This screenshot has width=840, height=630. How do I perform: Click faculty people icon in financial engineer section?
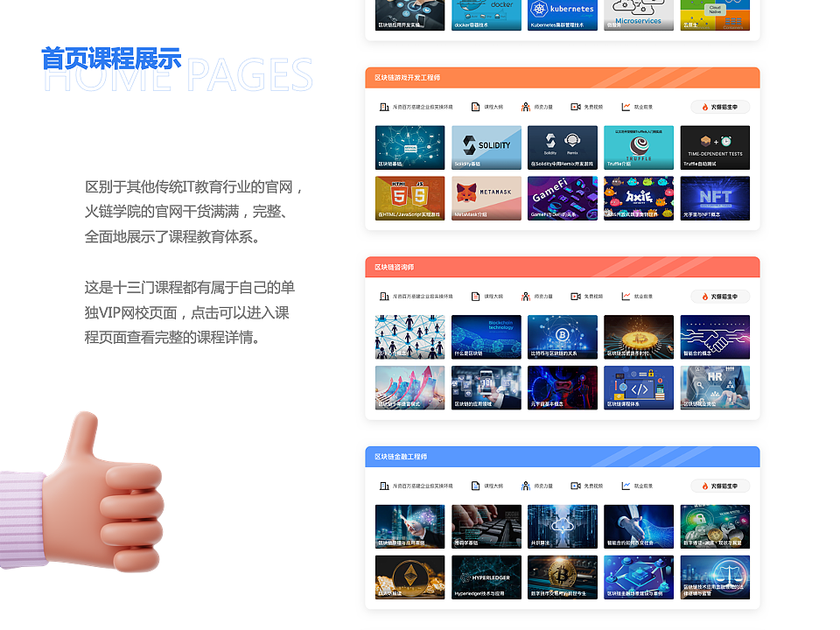coord(526,486)
